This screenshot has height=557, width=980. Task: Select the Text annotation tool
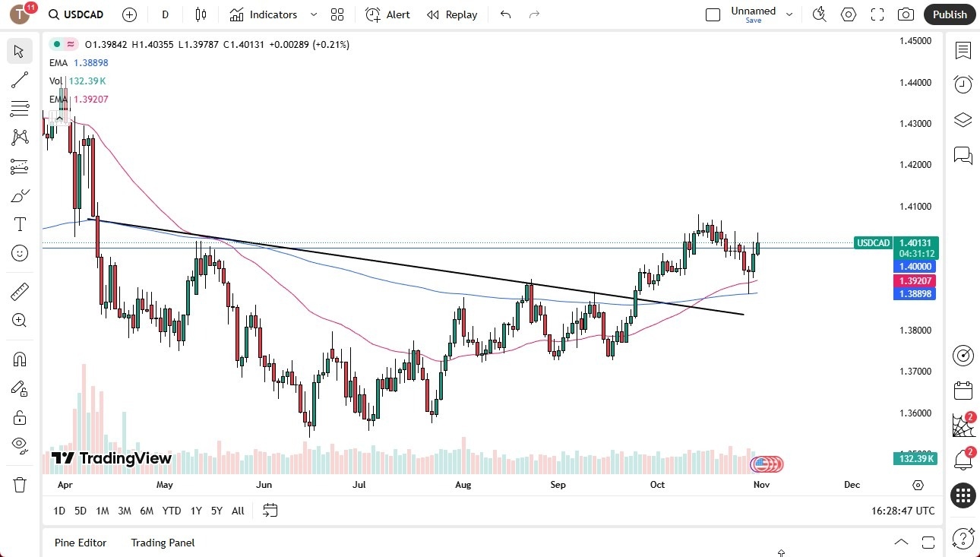[20, 223]
